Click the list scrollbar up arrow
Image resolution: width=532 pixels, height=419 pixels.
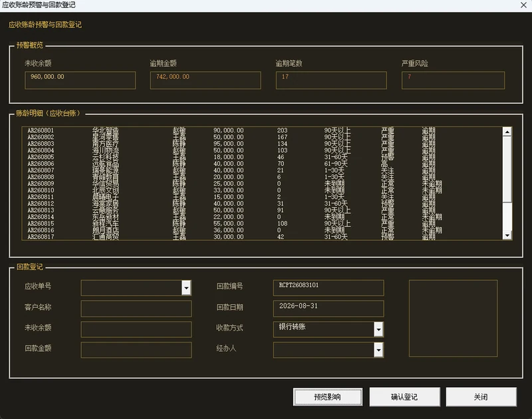507,132
